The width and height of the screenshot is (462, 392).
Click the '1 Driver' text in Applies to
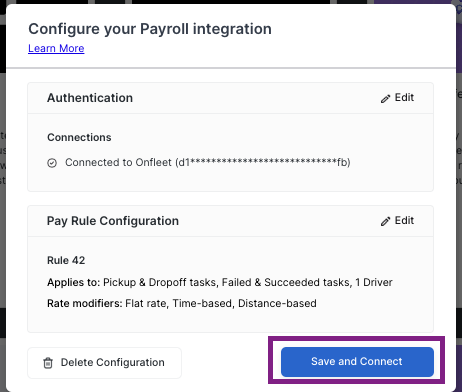374,282
